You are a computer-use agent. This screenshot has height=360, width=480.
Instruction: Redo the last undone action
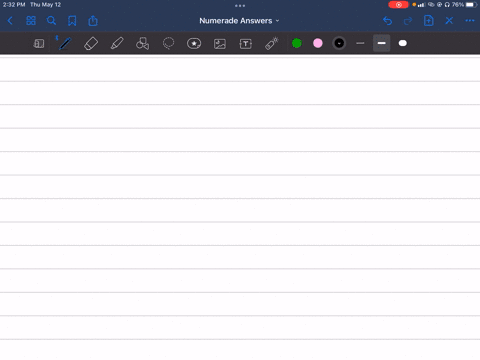[408, 21]
